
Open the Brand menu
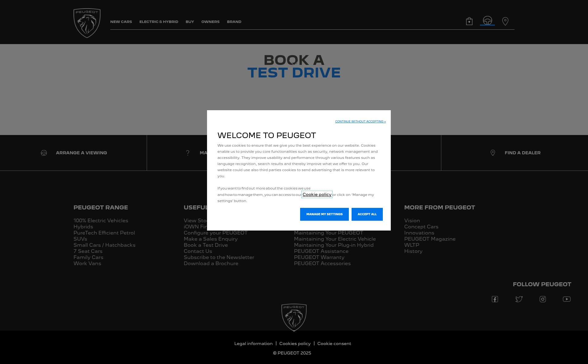coord(234,22)
